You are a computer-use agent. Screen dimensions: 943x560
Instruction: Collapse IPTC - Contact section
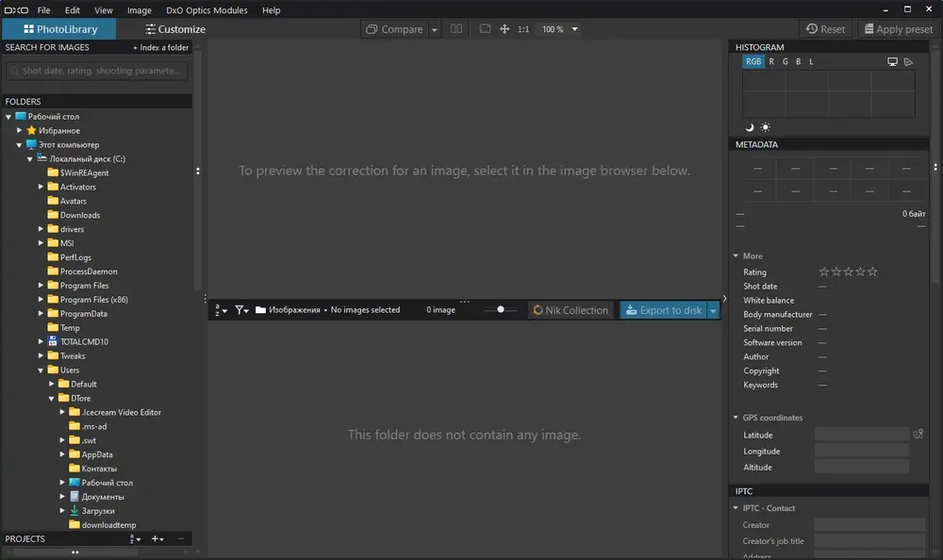click(x=736, y=508)
